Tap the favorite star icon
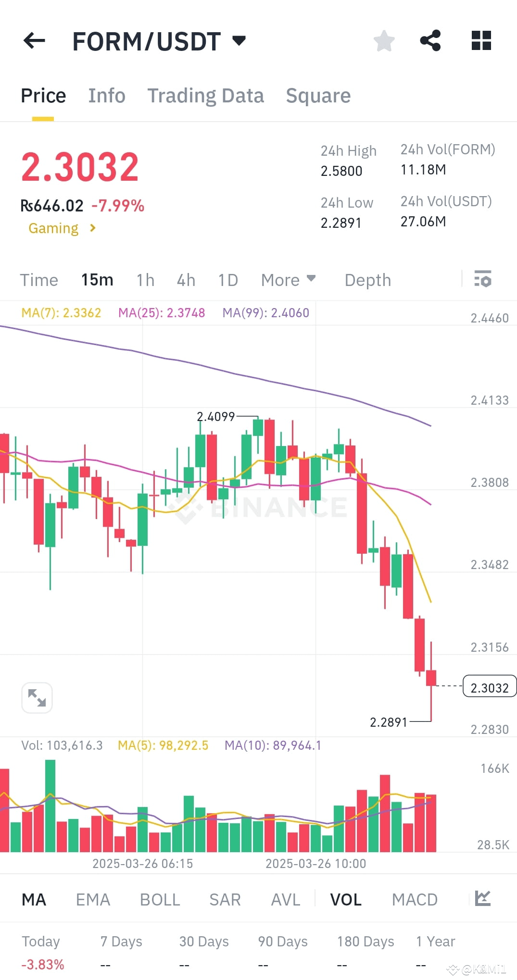Screen dimensions: 517x980 click(x=384, y=41)
